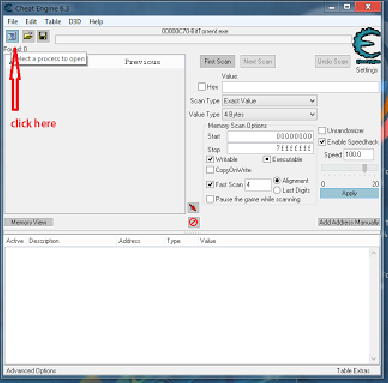The image size is (388, 383).
Task: Click the Fast Scan alignment value field
Action: click(x=258, y=184)
